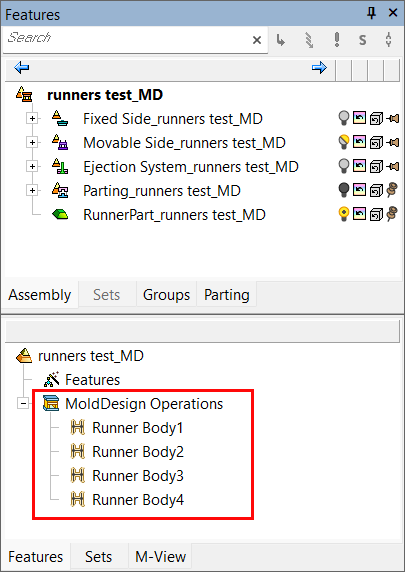
Task: Expand Ejection System_runners test_MD node
Action: [32, 167]
